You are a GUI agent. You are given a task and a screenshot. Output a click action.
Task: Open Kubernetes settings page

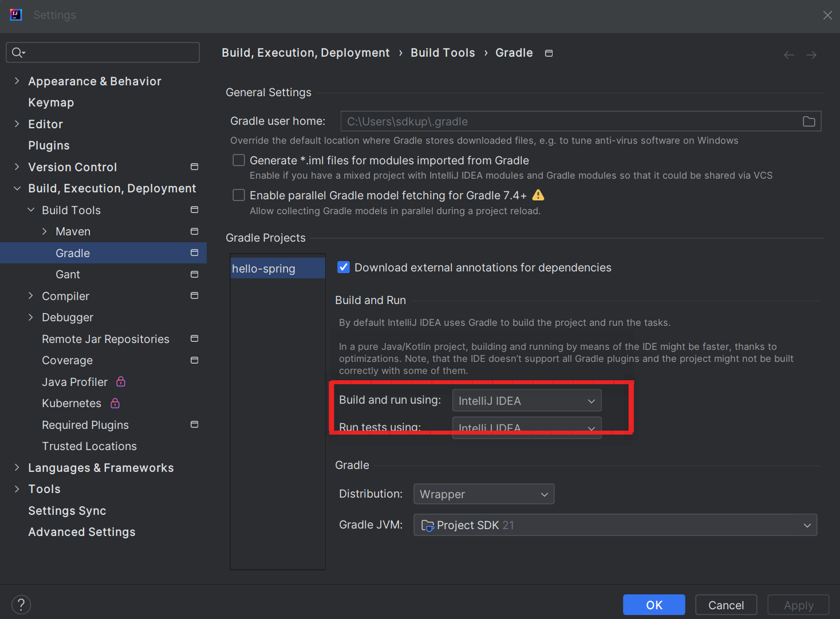pyautogui.click(x=72, y=403)
